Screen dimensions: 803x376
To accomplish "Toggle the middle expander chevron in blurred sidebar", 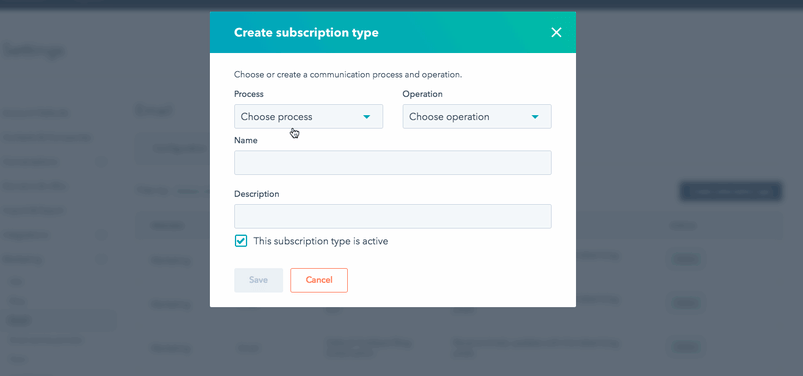I will point(101,235).
